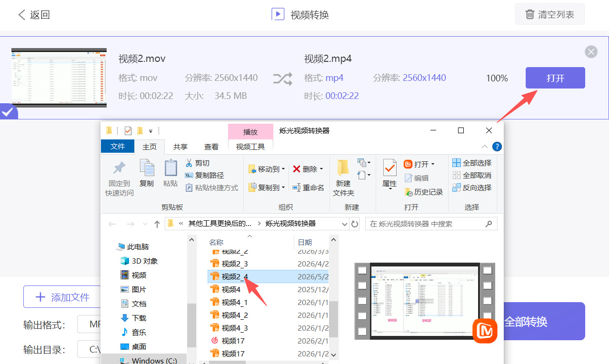The image size is (609, 364).
Task: Select 下载 in the navigation pane
Action: click(133, 318)
